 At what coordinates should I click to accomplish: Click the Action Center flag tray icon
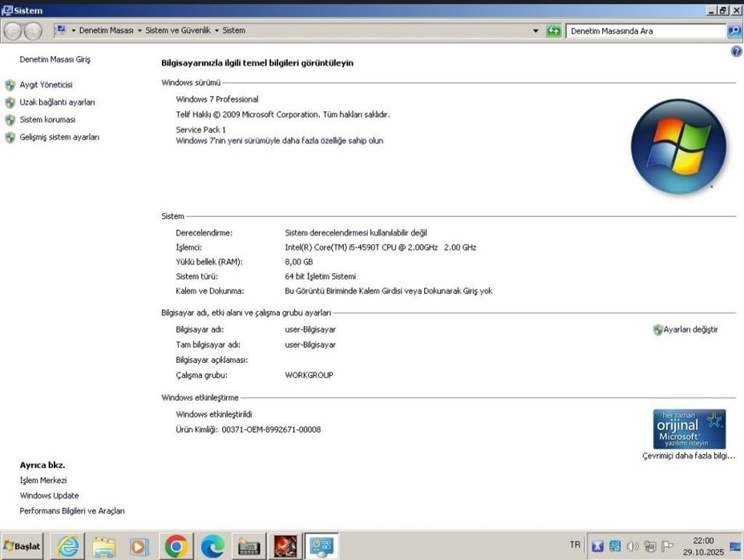coord(668,546)
